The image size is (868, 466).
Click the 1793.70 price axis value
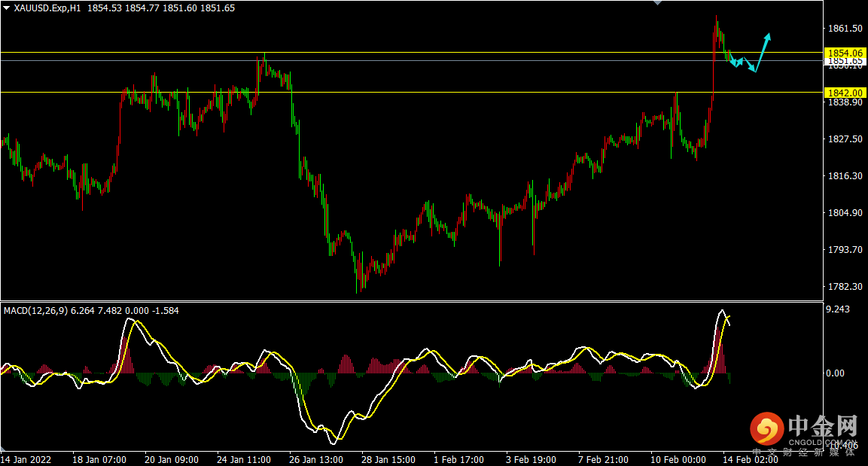(845, 250)
